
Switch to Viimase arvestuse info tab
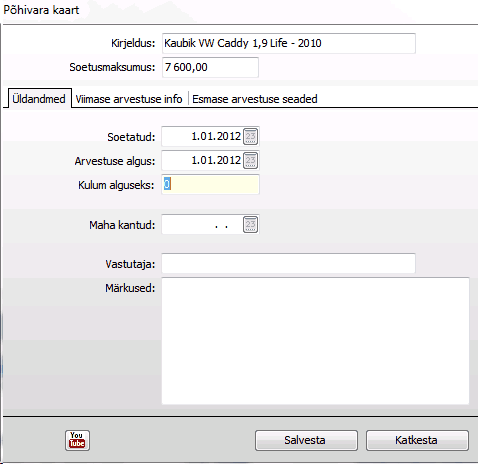point(129,99)
